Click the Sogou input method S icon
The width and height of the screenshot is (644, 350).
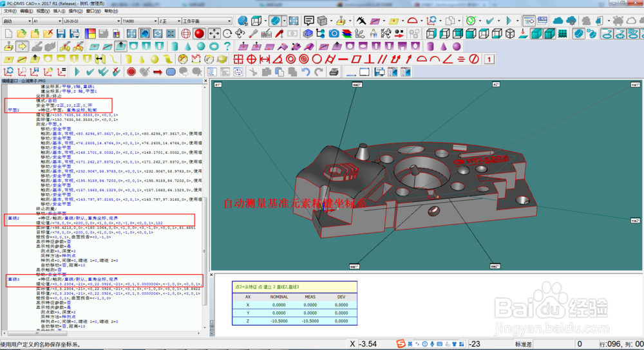[x=401, y=344]
